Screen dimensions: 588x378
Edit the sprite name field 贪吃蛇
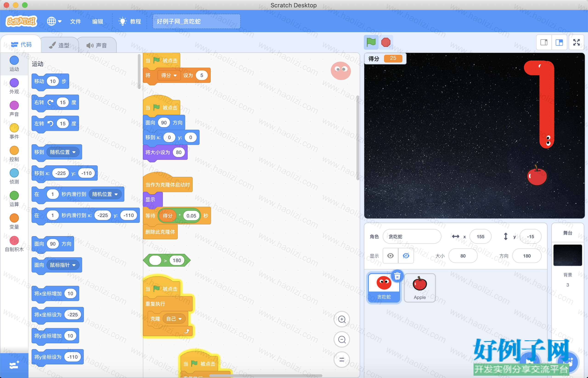412,236
